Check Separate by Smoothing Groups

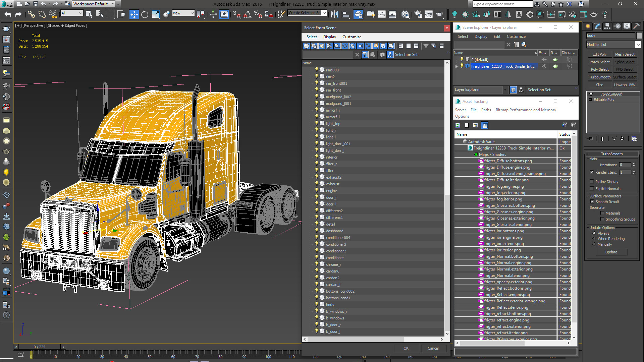click(x=602, y=219)
